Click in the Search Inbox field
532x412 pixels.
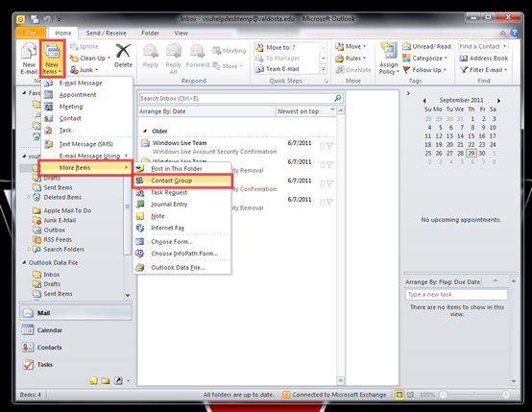[x=236, y=98]
